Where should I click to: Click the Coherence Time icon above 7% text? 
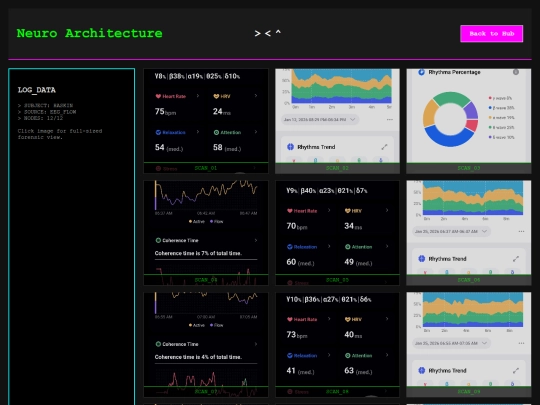(158, 240)
